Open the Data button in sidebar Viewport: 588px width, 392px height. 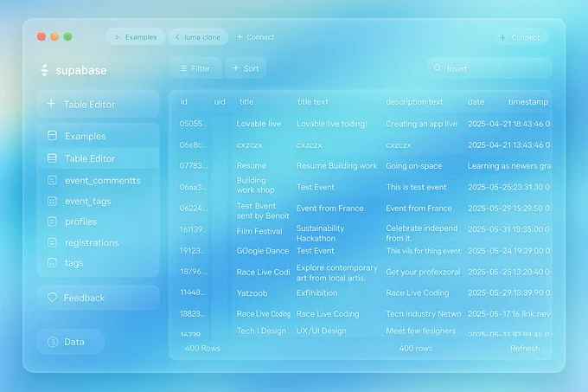(71, 342)
